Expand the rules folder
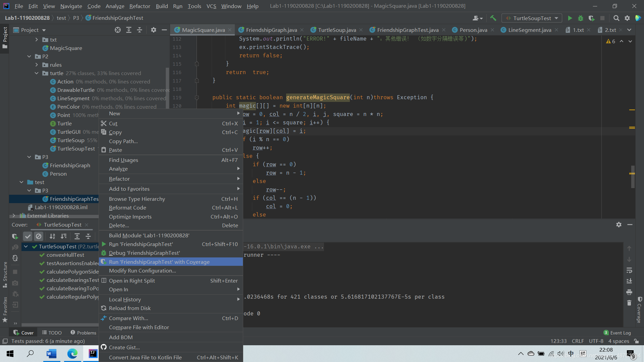The image size is (644, 362). 37,65
